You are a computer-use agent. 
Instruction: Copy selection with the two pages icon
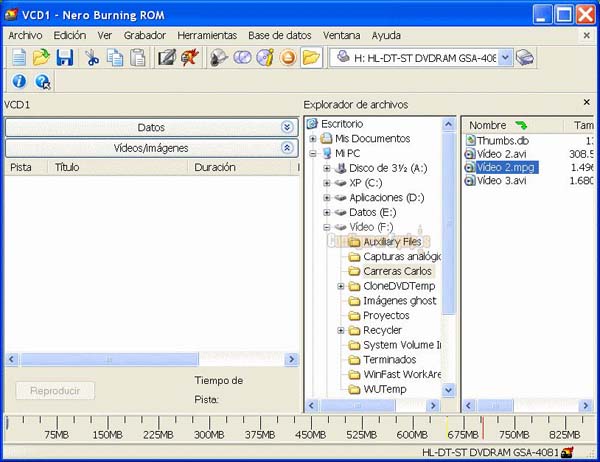tap(115, 58)
